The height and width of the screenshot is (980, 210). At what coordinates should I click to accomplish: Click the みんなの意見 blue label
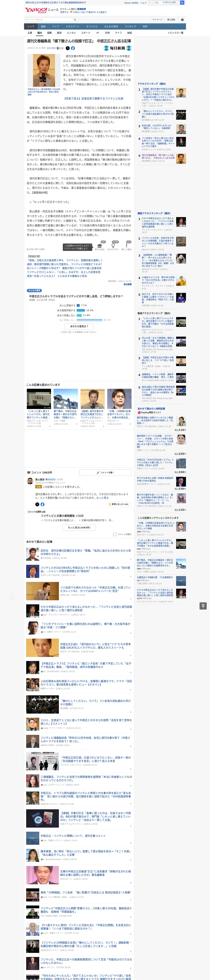pos(34,291)
